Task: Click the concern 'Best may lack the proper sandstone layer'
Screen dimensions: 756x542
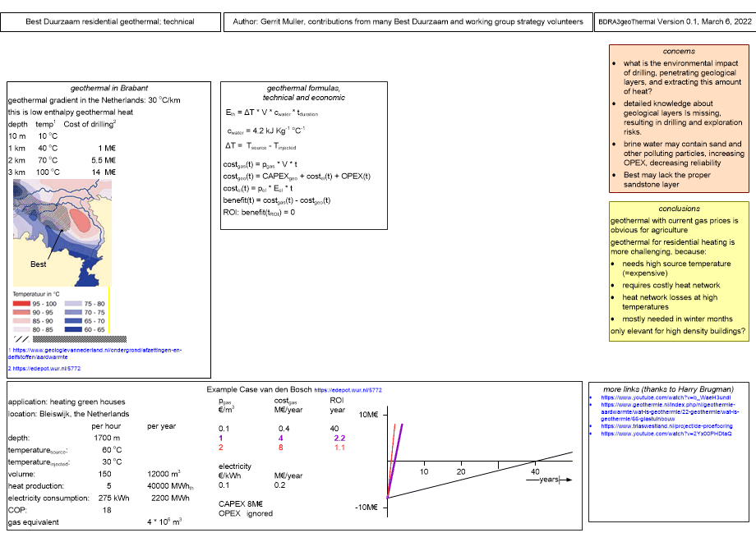Action: pos(666,180)
